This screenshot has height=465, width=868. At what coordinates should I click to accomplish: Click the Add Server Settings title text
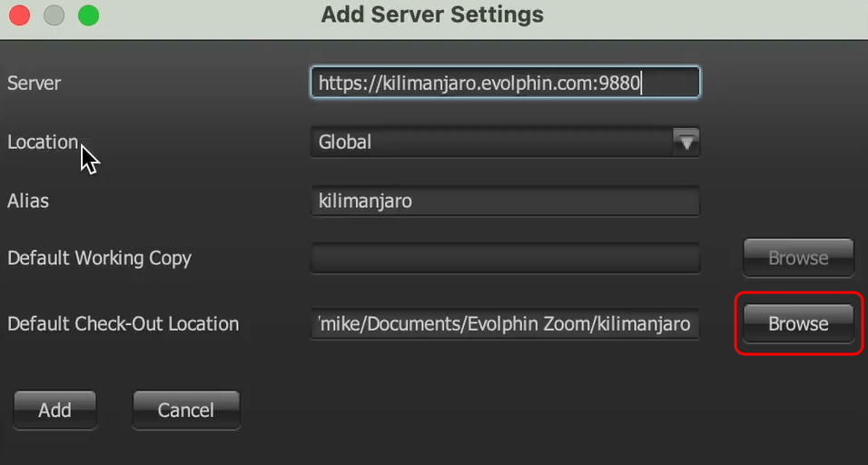tap(432, 15)
